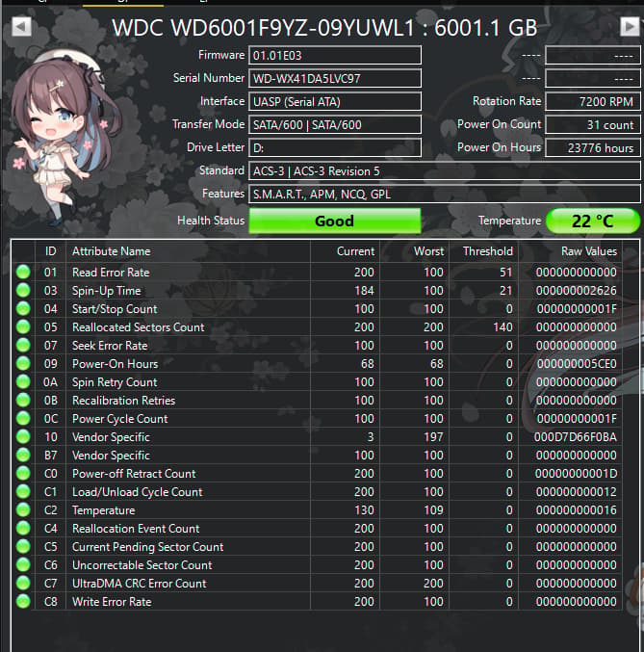Click status icon for Start/Stop Count
This screenshot has height=652, width=644.
click(x=23, y=308)
